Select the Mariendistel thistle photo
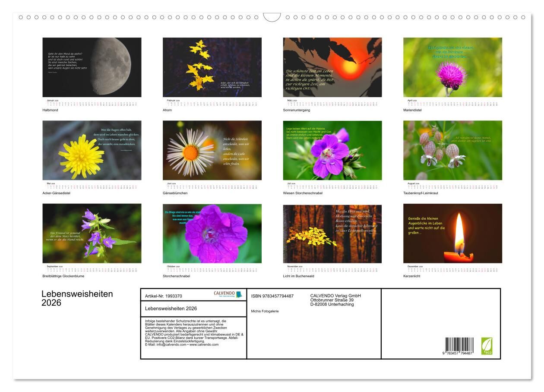 [x=452, y=67]
